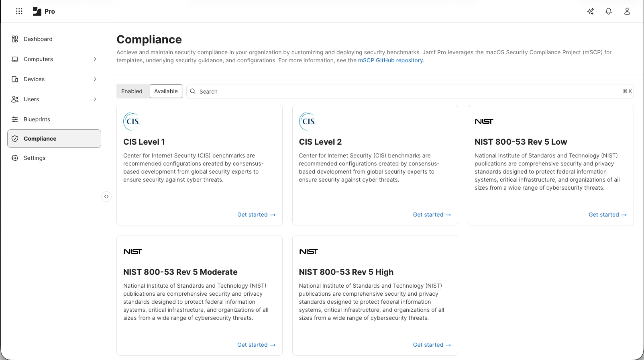Open Dashboard from the sidebar

click(54, 39)
